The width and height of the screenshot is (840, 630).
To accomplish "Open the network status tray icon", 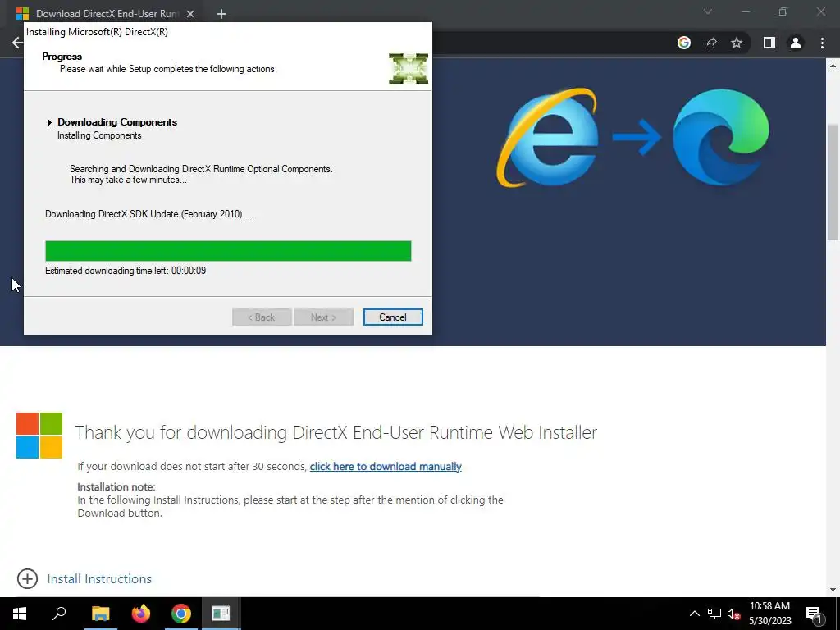I will click(x=714, y=614).
